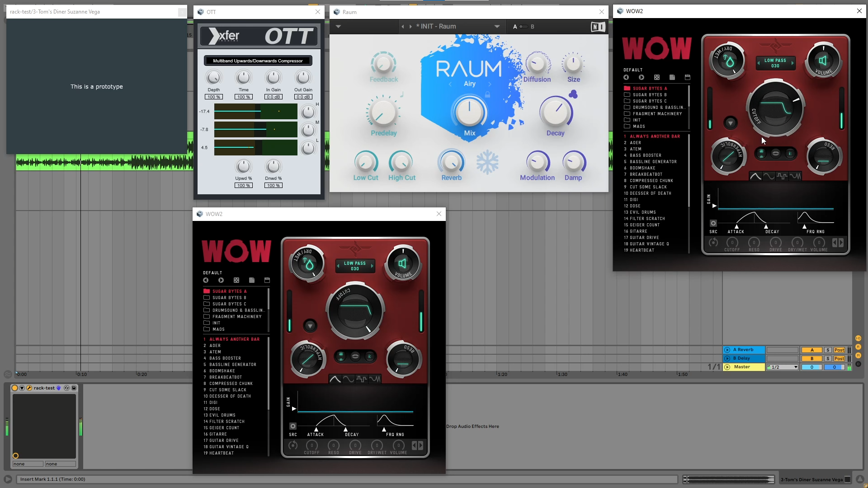Open Master output 1/2 dropdown
This screenshot has height=488, width=868.
tap(783, 367)
